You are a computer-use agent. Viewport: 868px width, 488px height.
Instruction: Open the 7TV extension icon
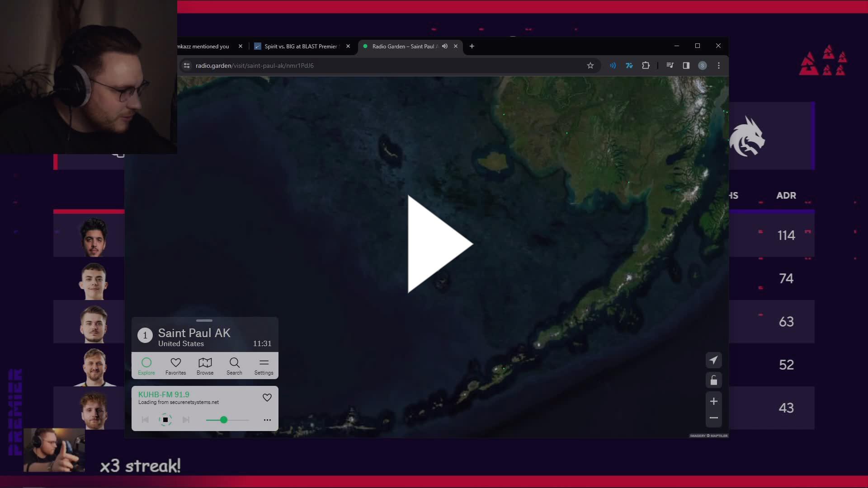629,66
